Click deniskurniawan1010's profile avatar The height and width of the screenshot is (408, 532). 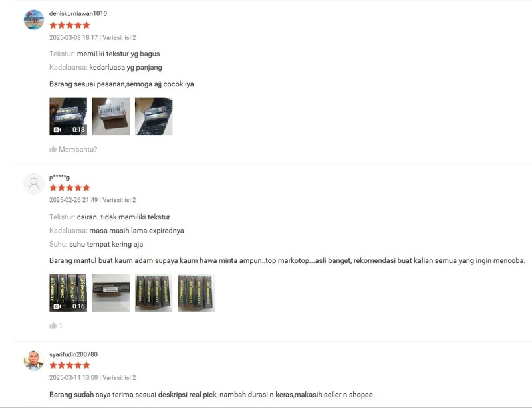pyautogui.click(x=34, y=20)
